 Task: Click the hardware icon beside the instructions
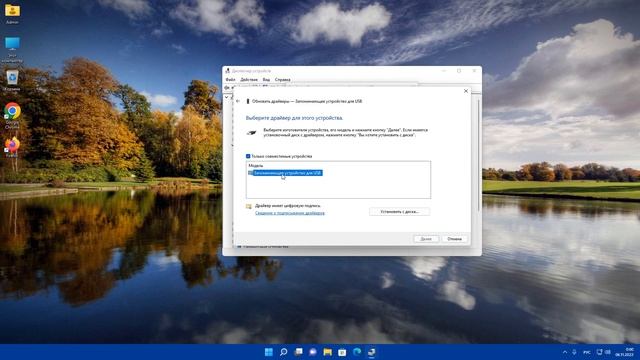(252, 133)
